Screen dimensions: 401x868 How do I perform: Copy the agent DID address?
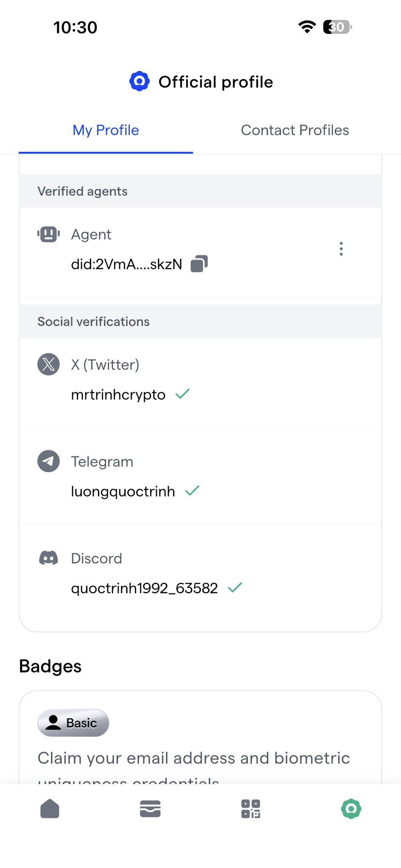[x=199, y=264]
